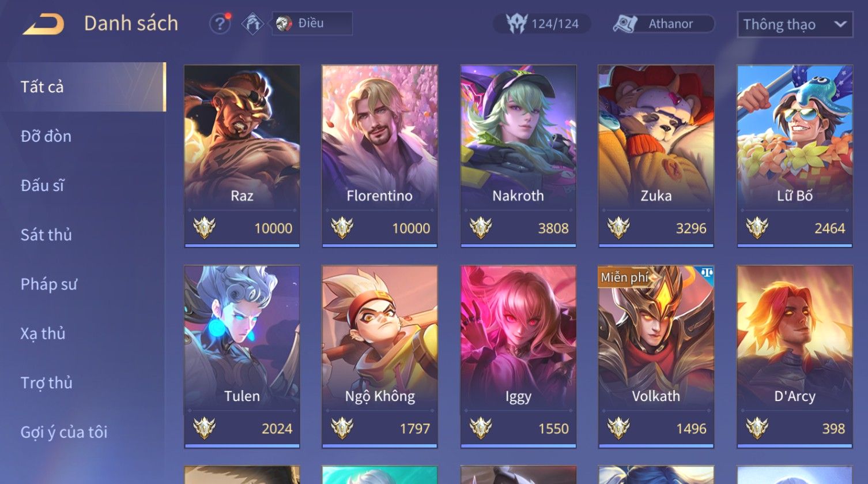Tap the guild house diamond icon

tap(252, 24)
